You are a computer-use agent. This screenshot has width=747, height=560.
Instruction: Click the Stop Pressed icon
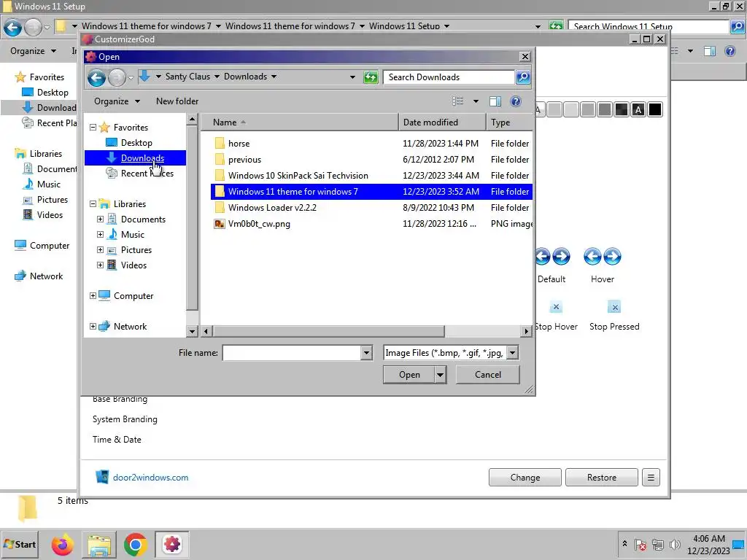[x=614, y=307]
